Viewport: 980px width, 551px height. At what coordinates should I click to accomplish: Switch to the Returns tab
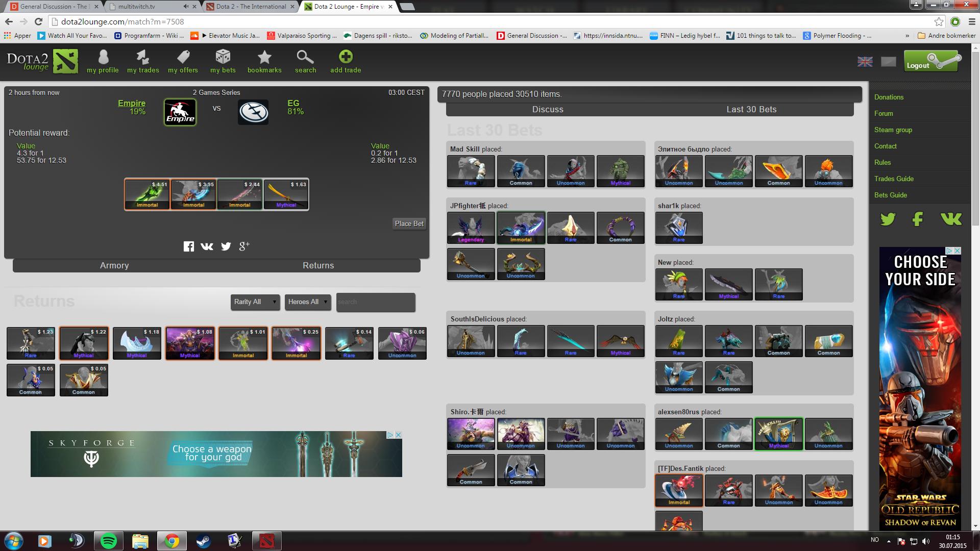pos(318,265)
